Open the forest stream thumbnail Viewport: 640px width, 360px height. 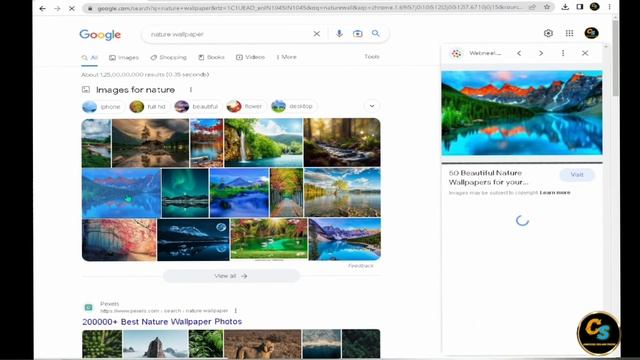[x=342, y=142]
